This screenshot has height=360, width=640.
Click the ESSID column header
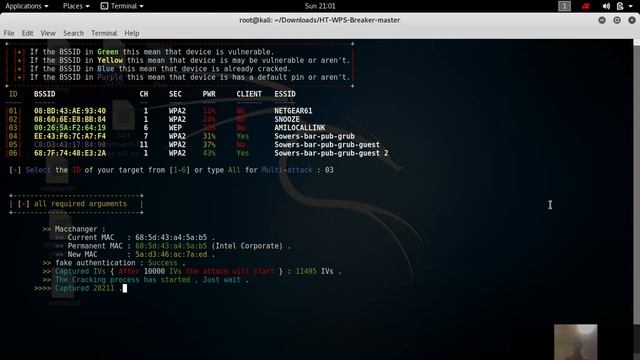(285, 94)
